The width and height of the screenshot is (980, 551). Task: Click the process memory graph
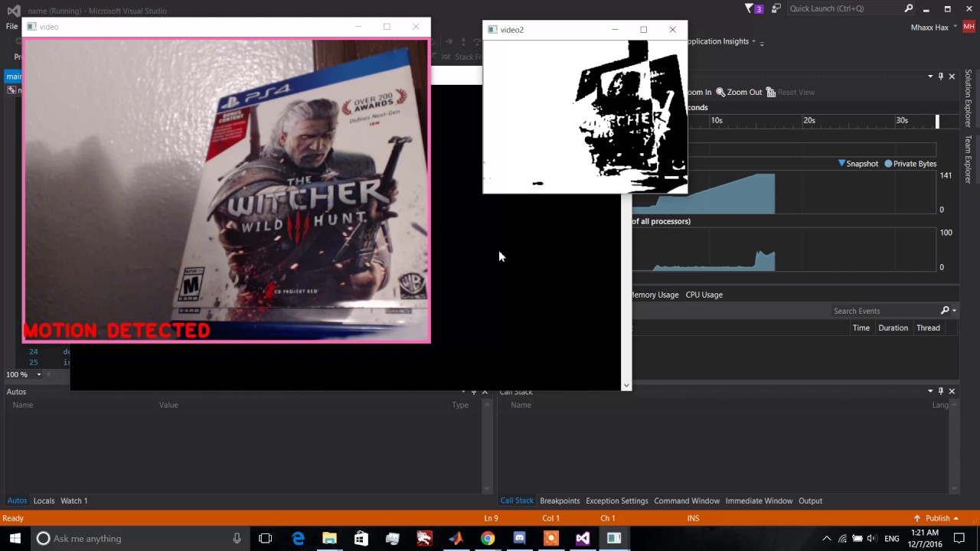click(x=784, y=193)
